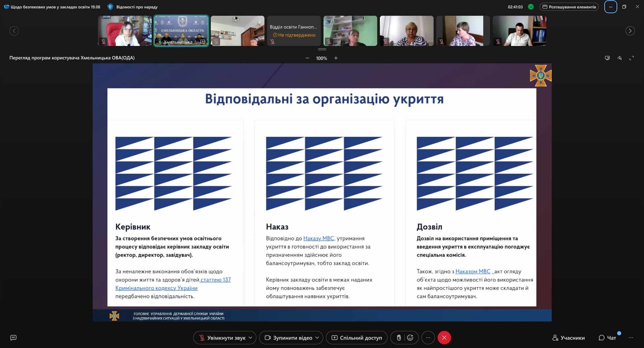This screenshot has width=644, height=348.
Task: Zoom in shared content with plus
Action: 336,58
